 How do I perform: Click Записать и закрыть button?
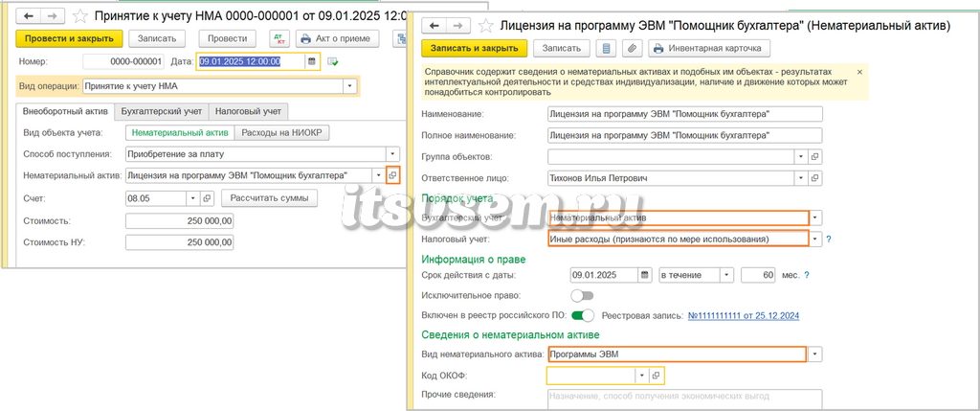pyautogui.click(x=475, y=48)
